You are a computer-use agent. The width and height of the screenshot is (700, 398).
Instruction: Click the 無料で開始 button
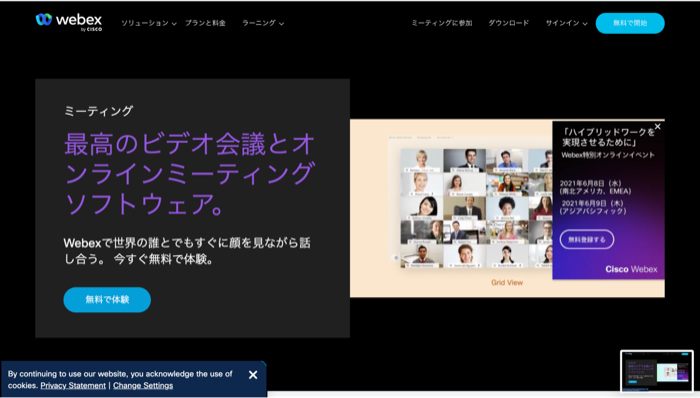[x=630, y=23]
